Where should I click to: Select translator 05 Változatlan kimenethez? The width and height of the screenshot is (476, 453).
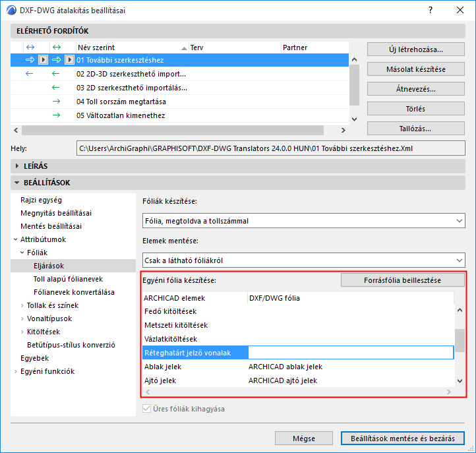179,115
